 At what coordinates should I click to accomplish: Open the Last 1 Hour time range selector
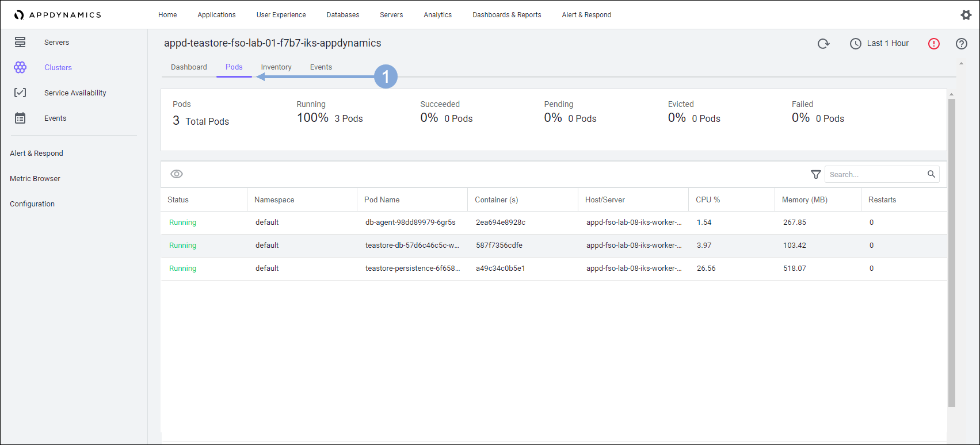point(879,44)
